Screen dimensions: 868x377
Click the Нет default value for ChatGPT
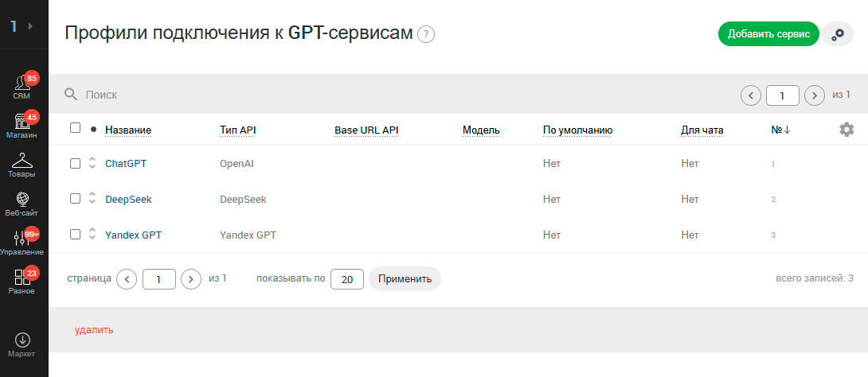point(552,164)
